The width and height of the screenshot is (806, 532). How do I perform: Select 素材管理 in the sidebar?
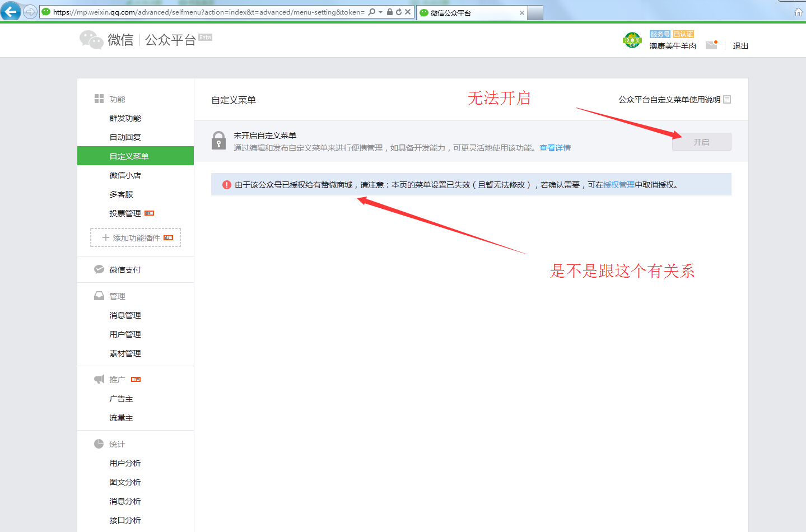click(124, 353)
